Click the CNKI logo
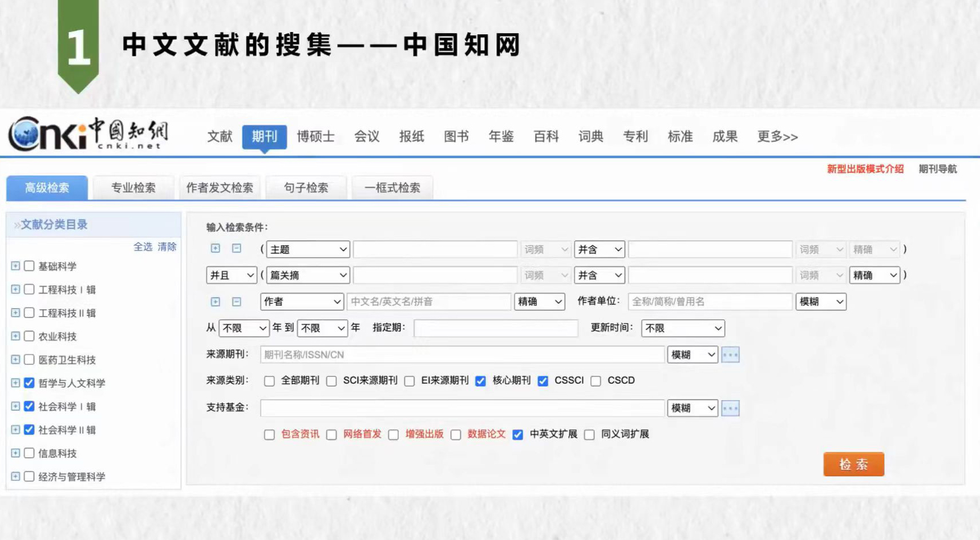 click(x=88, y=134)
